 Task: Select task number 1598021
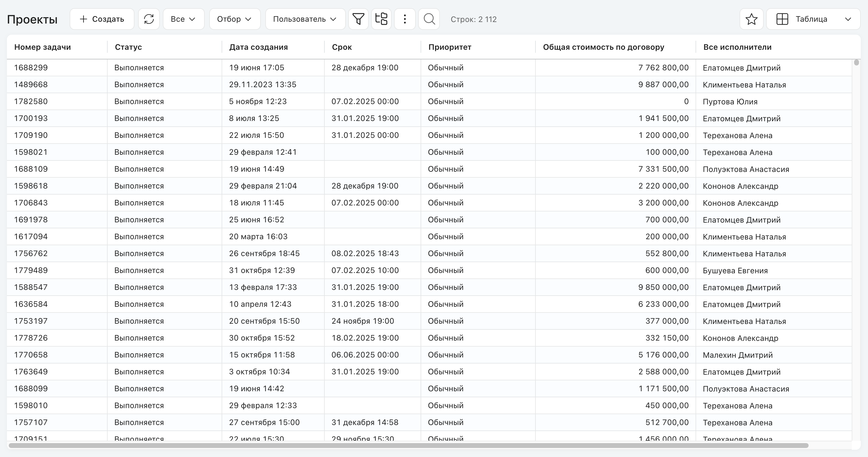(31, 152)
